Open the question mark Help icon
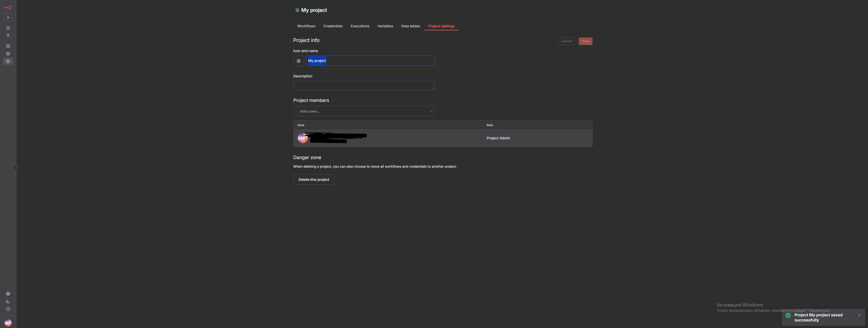 click(x=8, y=309)
